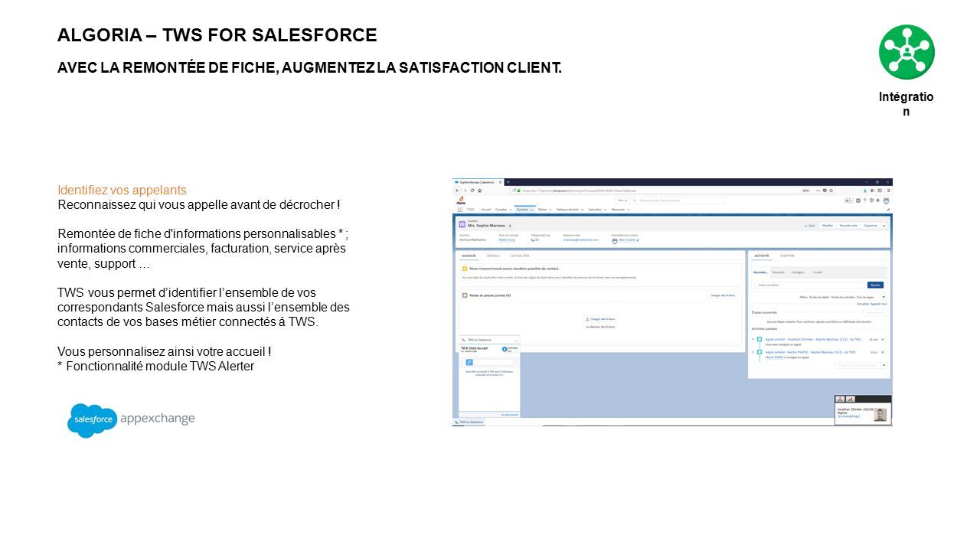
Task: Open the browser hamburger menu
Action: 888,191
